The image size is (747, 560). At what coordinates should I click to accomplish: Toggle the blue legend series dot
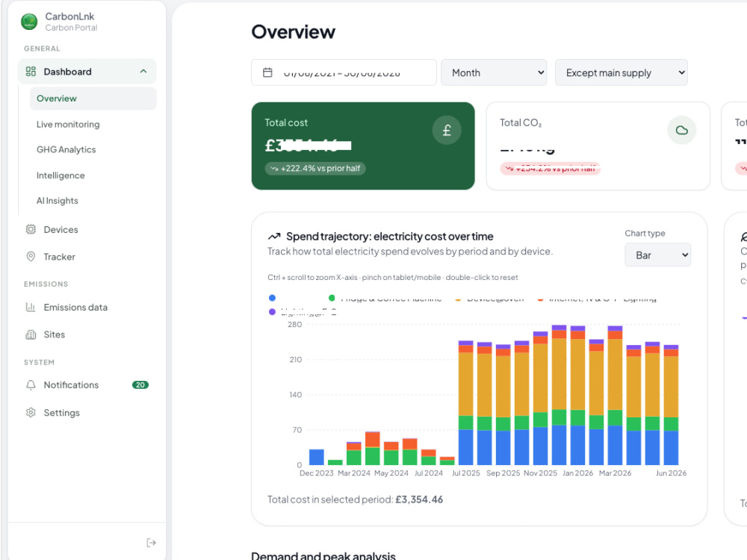[x=272, y=298]
